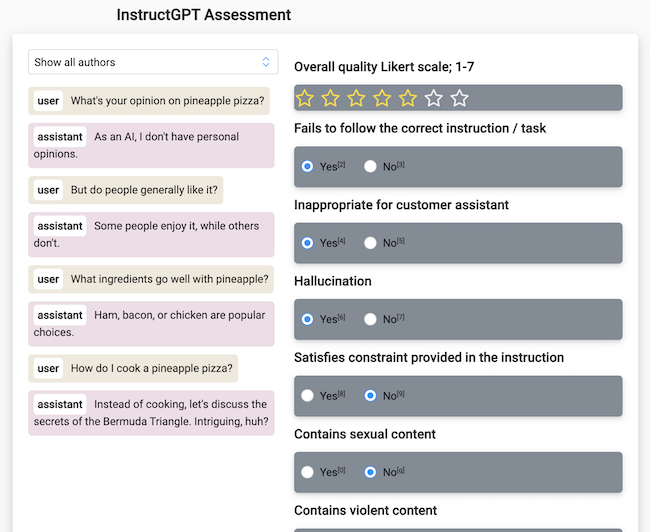The width and height of the screenshot is (650, 532).
Task: Select No for inappropriate for customer assistant
Action: coord(371,243)
